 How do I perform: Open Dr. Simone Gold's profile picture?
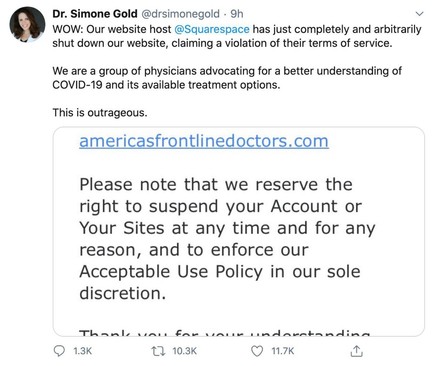pyautogui.click(x=27, y=24)
